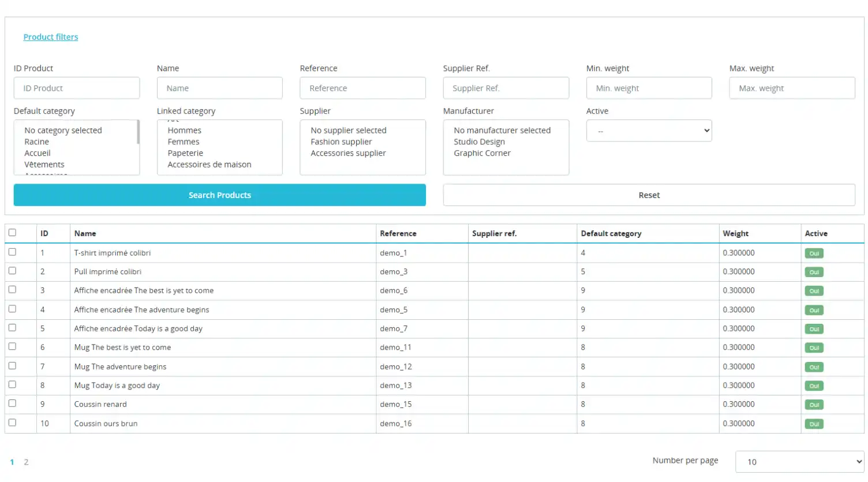This screenshot has height=482, width=868.
Task: Click the Search Products button
Action: [219, 195]
